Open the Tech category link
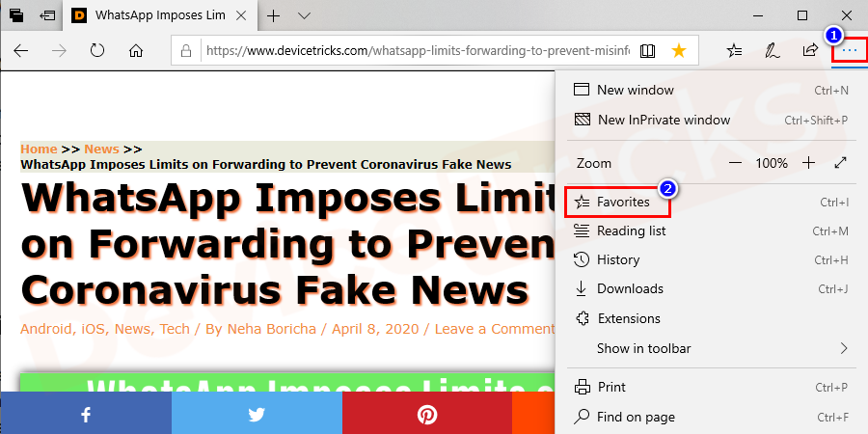 [x=175, y=329]
